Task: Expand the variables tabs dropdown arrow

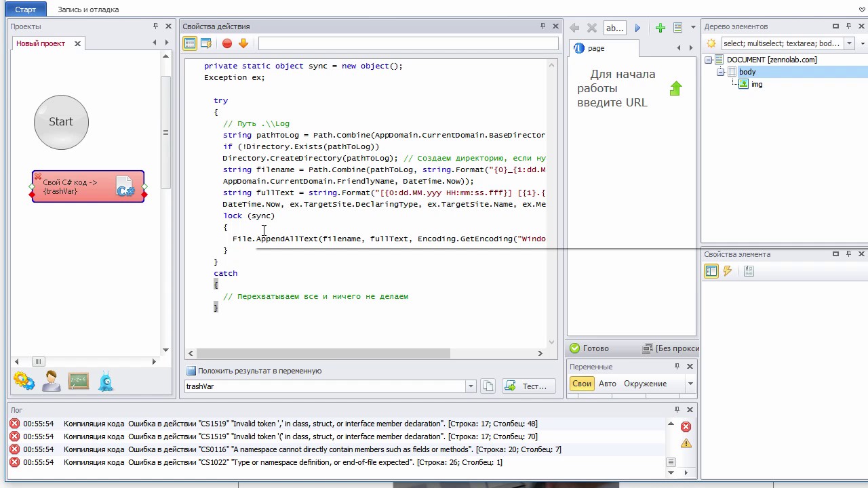Action: (x=690, y=384)
